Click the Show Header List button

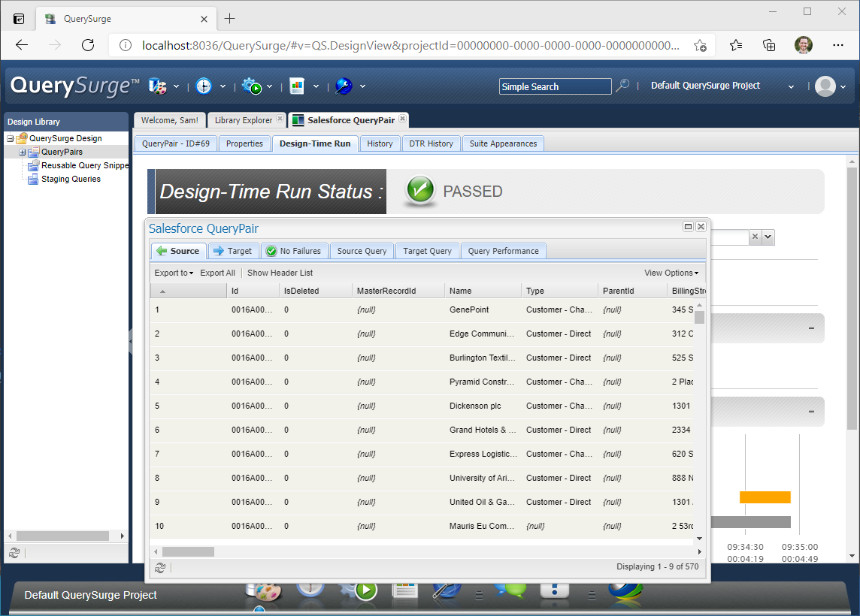pos(280,273)
